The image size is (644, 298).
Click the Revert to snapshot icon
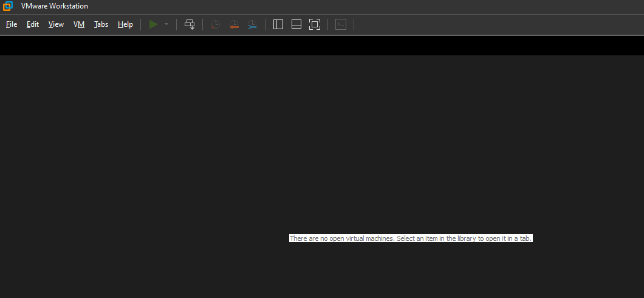click(x=234, y=24)
